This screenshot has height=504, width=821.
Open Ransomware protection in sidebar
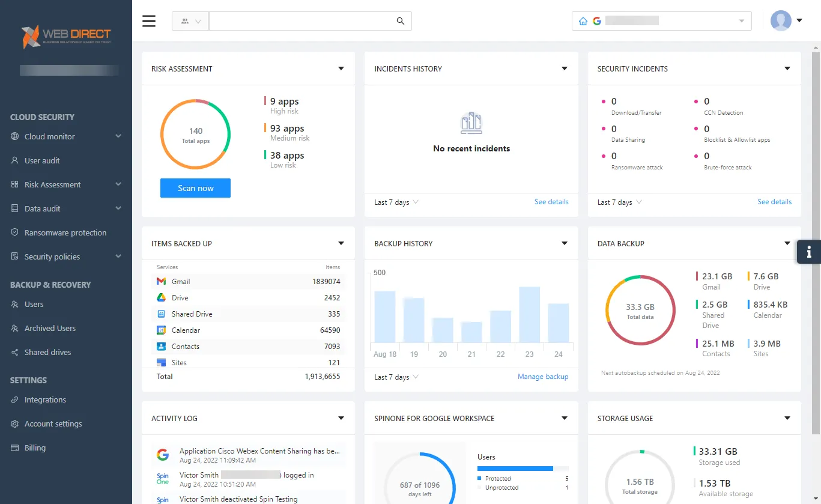(66, 232)
